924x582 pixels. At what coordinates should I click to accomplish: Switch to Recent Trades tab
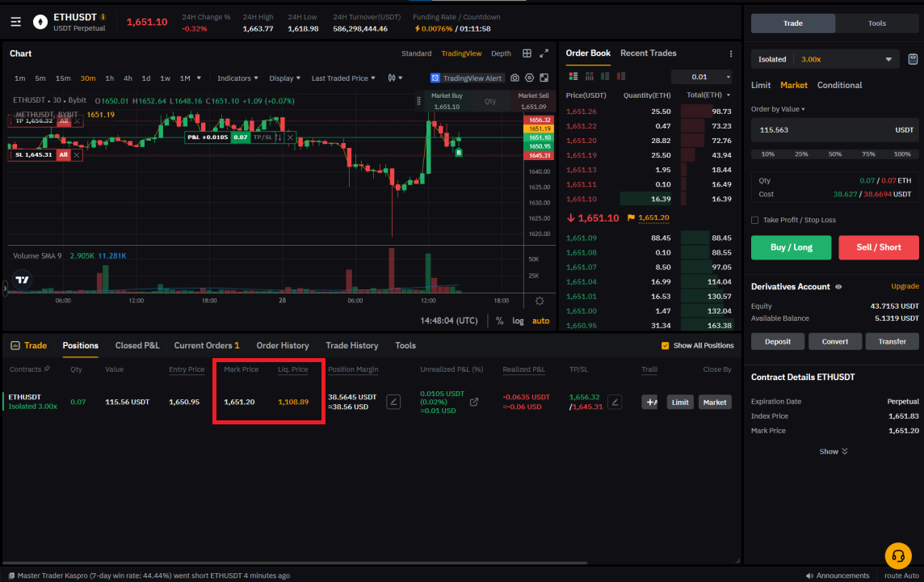[649, 53]
